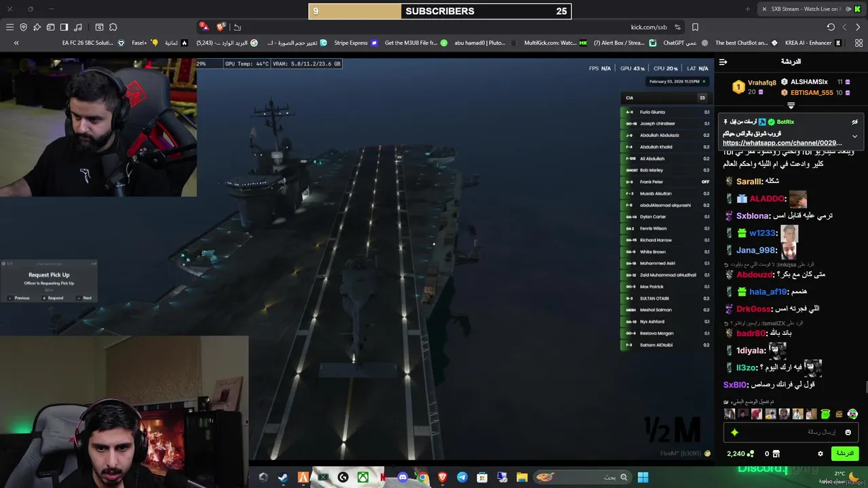The width and height of the screenshot is (868, 488).
Task: Open EA FC 26 SBC Solutions bookmark
Action: click(x=93, y=43)
